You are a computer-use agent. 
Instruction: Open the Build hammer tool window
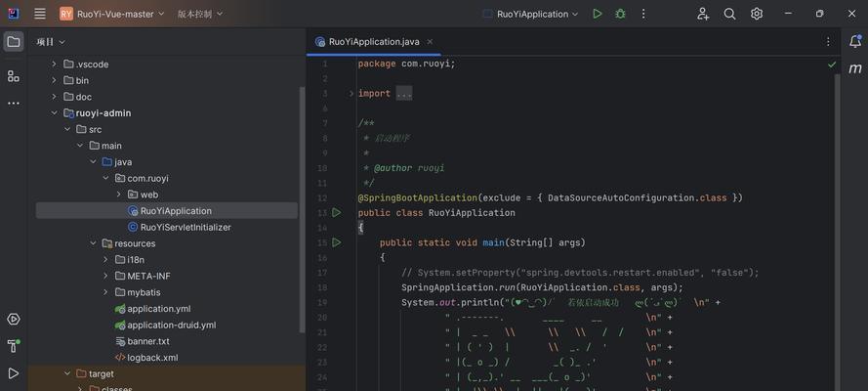click(14, 346)
